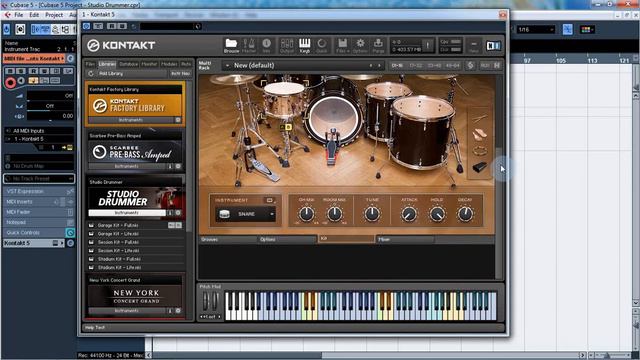
Task: Select the 01-16 rack page button
Action: [397, 65]
